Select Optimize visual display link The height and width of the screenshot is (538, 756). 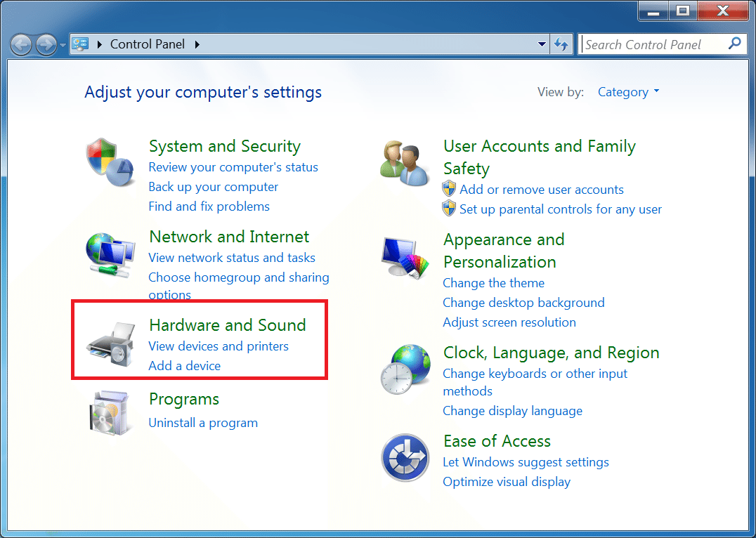point(507,482)
